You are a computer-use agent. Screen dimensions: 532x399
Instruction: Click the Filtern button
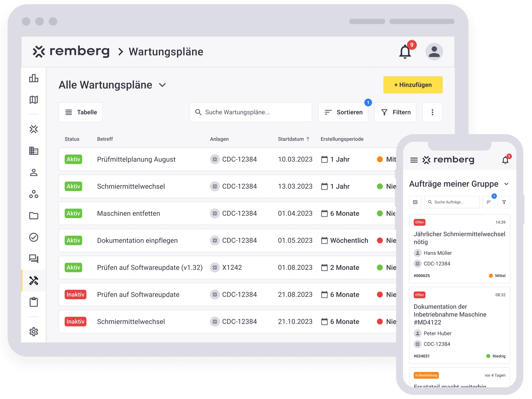[x=395, y=112]
